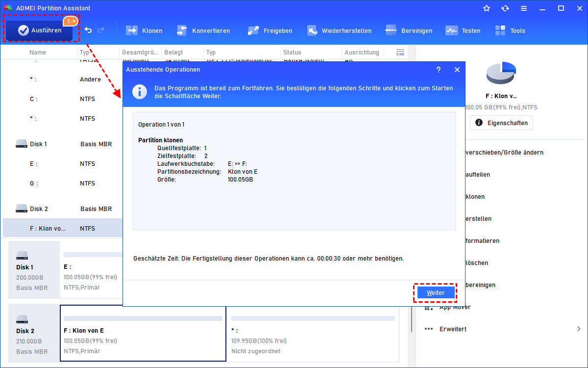
Task: Open the Bereinigen toolbar menu
Action: click(409, 30)
